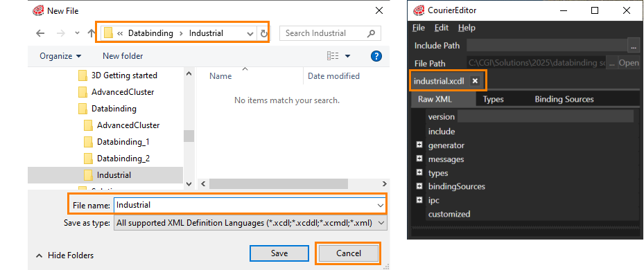Viewport: 644px width, 270px height.
Task: Click the horizontal scrollbar in file list
Action: [279, 184]
